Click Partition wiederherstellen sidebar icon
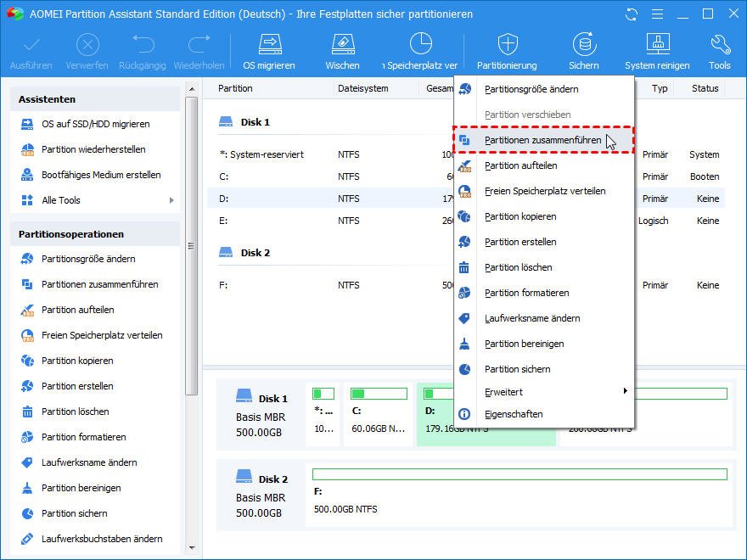 (x=27, y=149)
